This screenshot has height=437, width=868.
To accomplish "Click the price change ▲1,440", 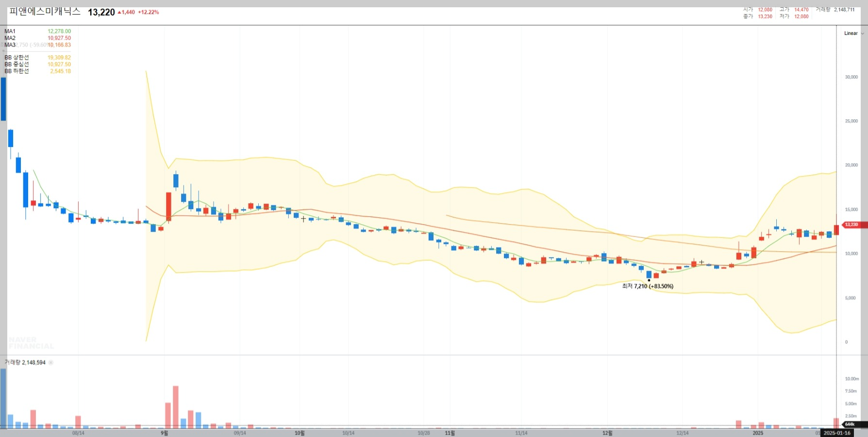I will tap(126, 12).
